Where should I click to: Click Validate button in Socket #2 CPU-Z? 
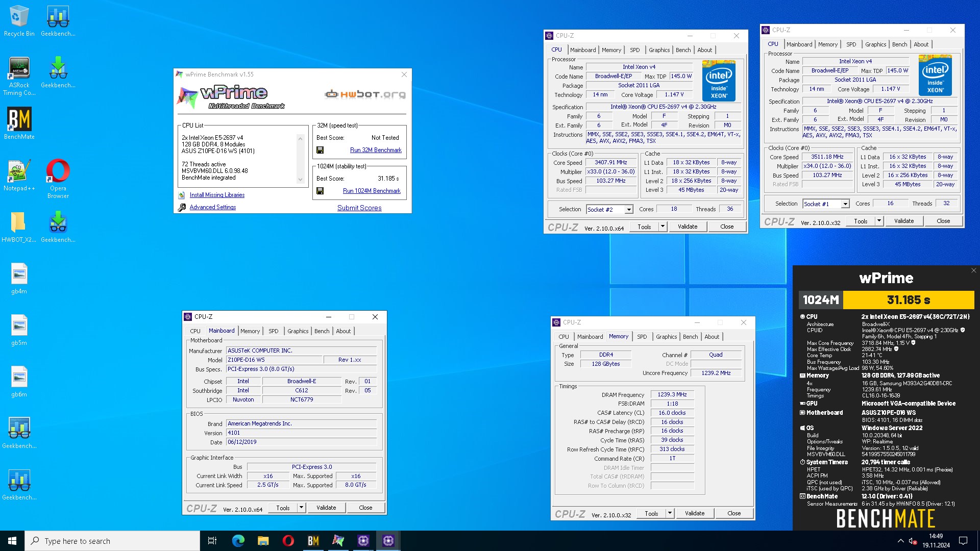[x=688, y=227]
